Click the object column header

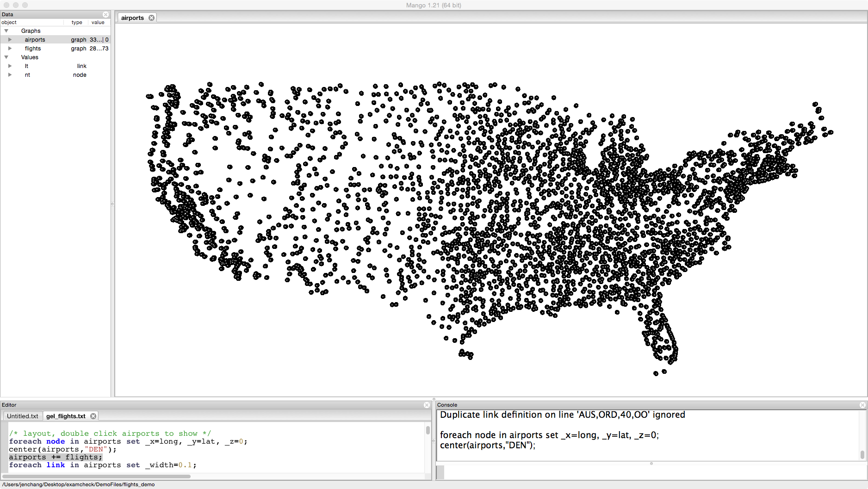click(9, 22)
